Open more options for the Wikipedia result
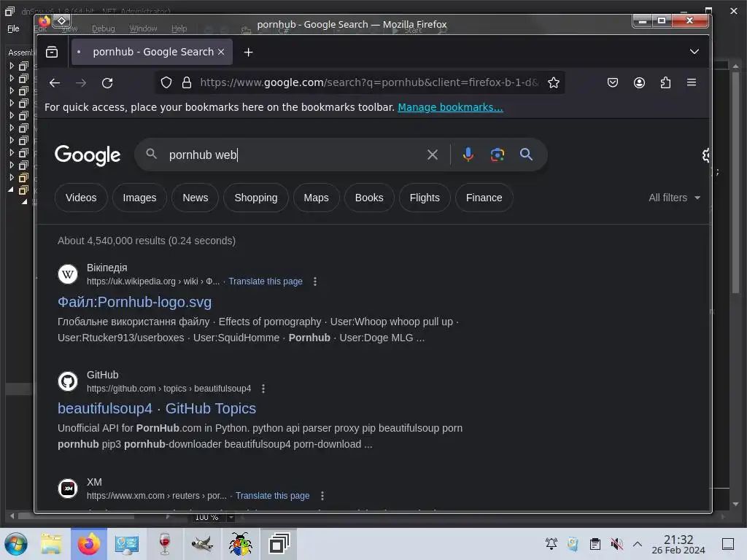Viewport: 747px width, 560px height. (315, 281)
